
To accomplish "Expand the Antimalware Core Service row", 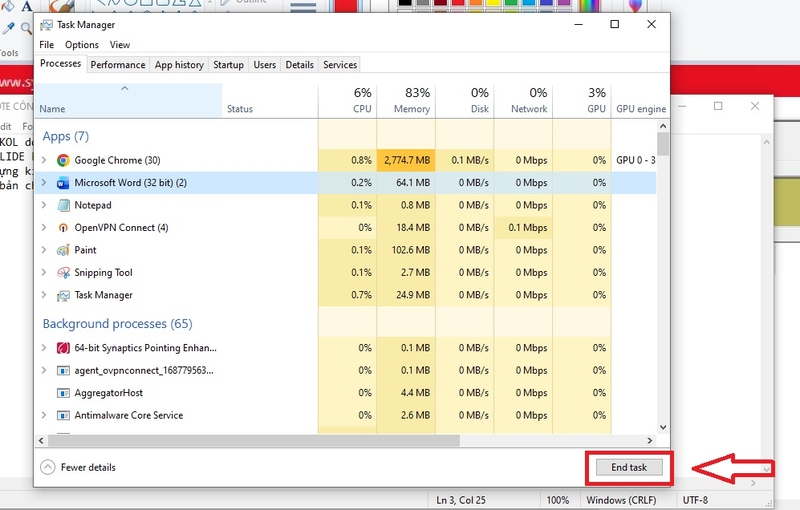I will [x=44, y=415].
